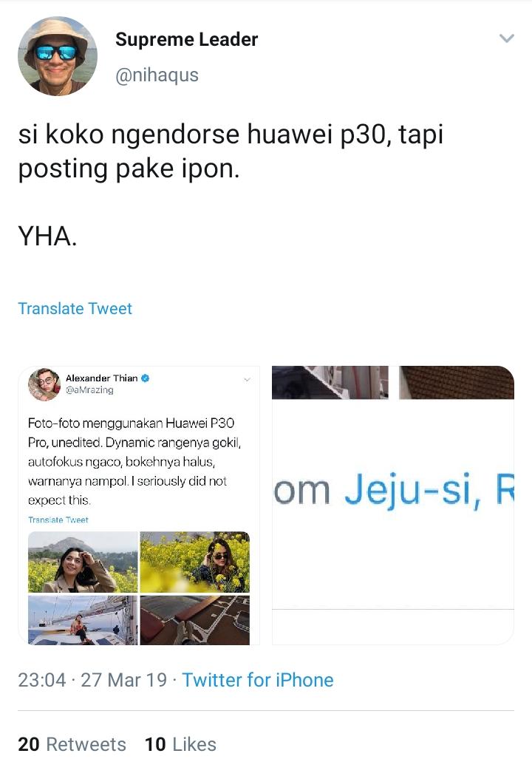
Task: Click the Supreme Leader display name
Action: (x=187, y=40)
